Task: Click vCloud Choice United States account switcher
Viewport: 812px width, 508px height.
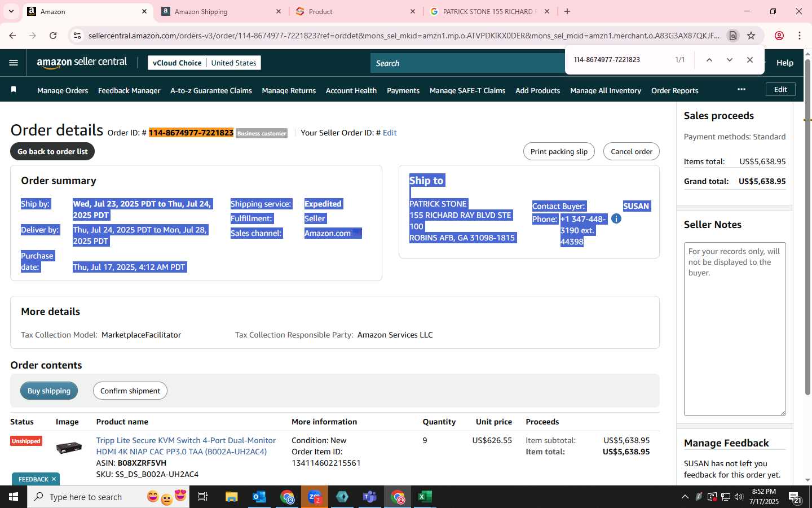Action: point(204,63)
